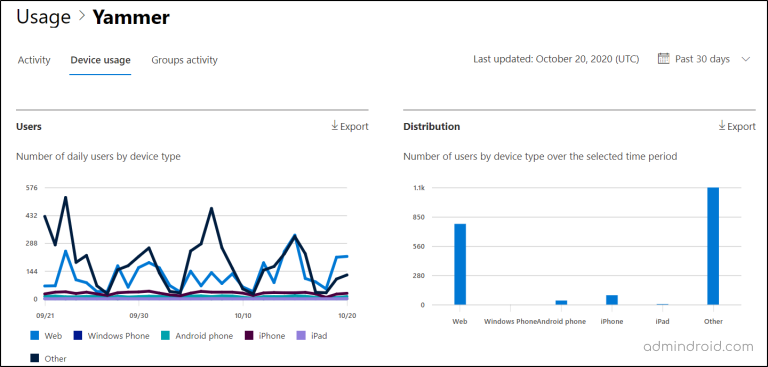Click the Yammer breadcrumb title
The width and height of the screenshot is (768, 367).
click(x=131, y=17)
